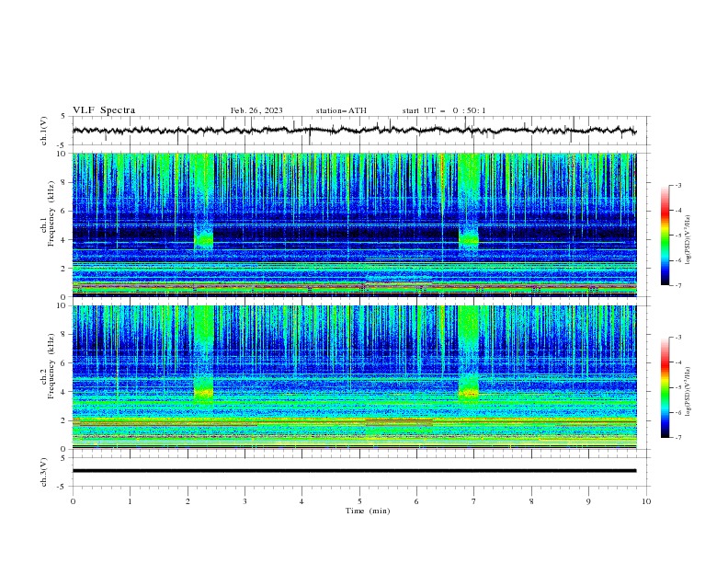Click the "VLF Spectra" plot title
The height and width of the screenshot is (563, 728).
click(104, 110)
